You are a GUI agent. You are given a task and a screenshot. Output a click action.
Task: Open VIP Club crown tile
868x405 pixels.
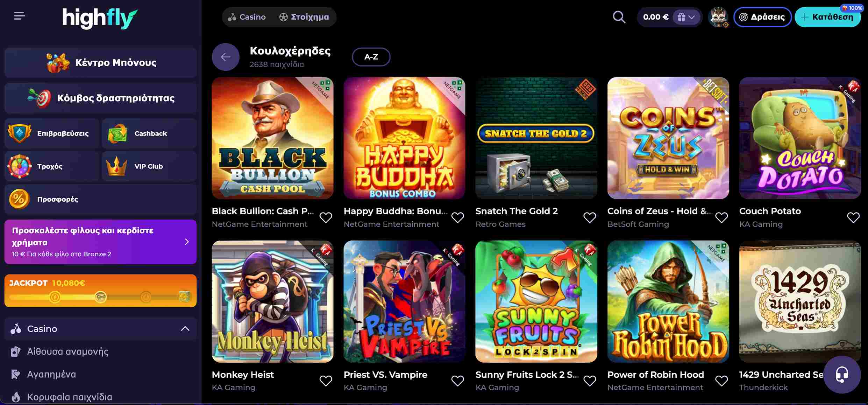[149, 166]
